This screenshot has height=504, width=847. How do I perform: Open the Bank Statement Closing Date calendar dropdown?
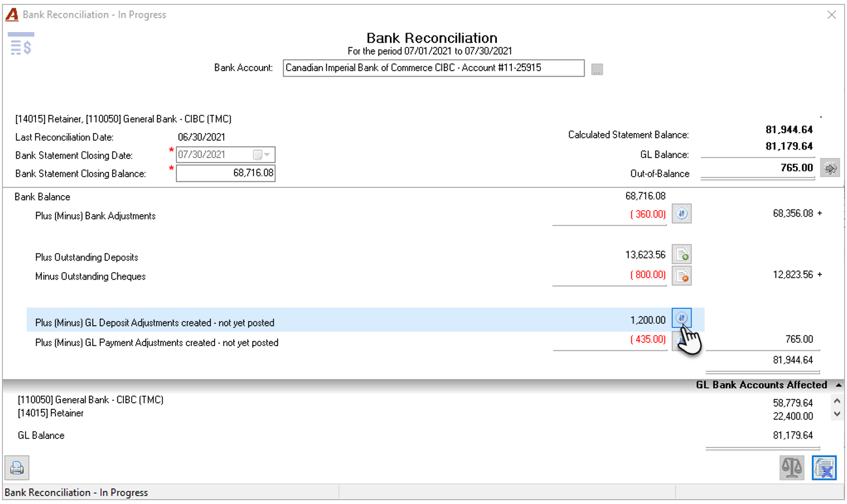[x=262, y=155]
